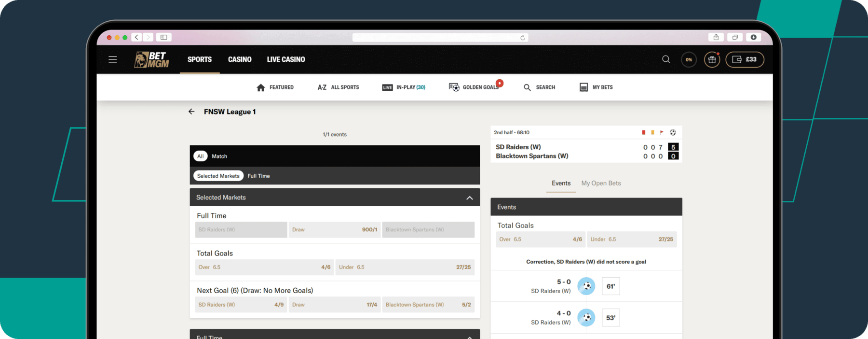This screenshot has height=339, width=868.
Task: Click the red card icon on the scoreboard
Action: click(643, 132)
